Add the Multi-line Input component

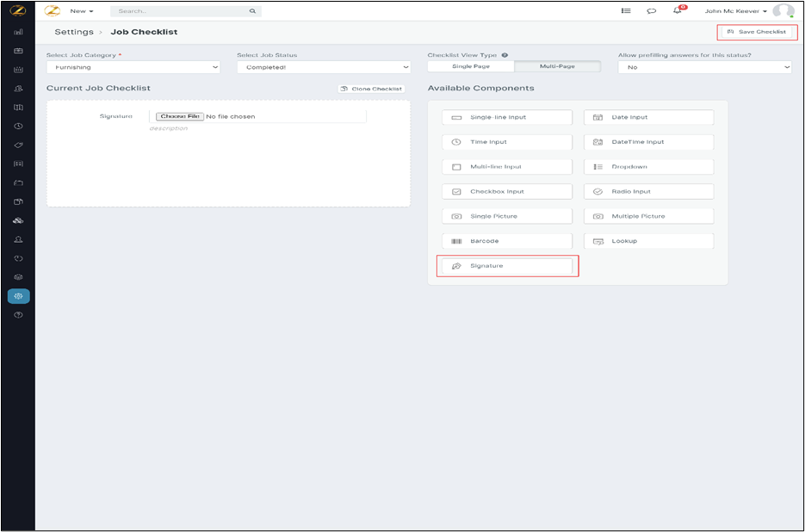507,167
